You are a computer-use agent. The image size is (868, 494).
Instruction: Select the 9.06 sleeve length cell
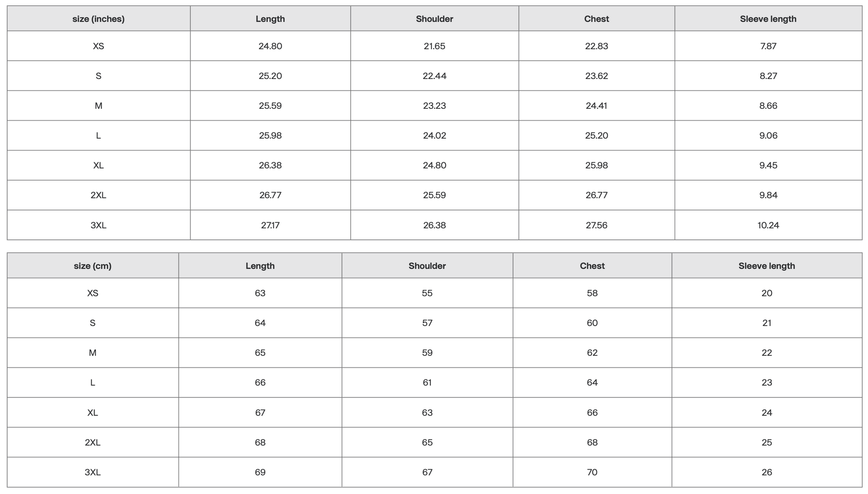[768, 136]
